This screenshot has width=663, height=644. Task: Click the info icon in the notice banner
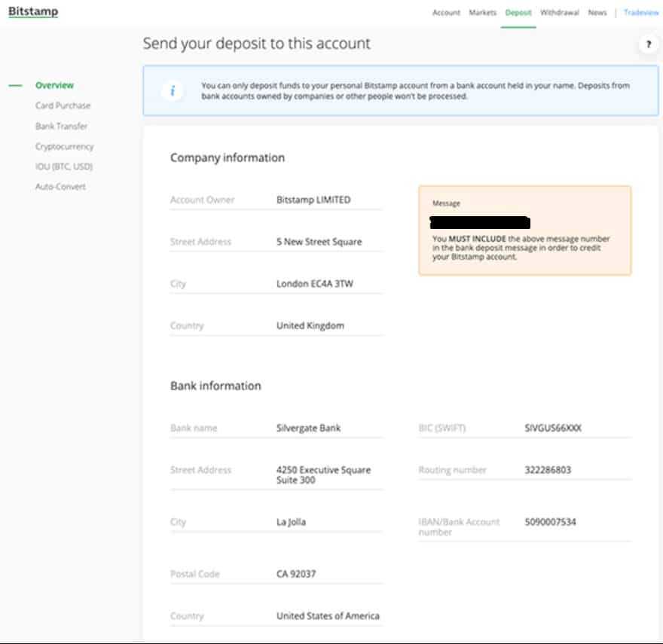(x=173, y=90)
